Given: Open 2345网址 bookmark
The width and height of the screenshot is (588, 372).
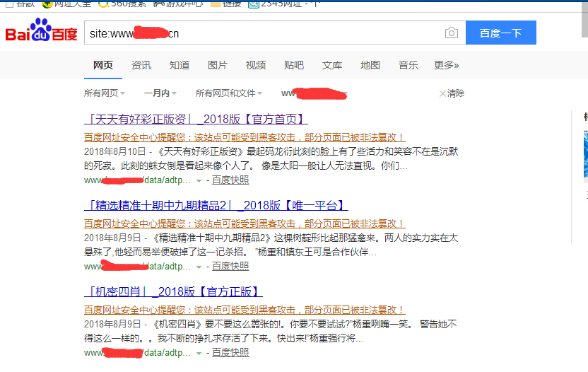Looking at the screenshot, I should (x=283, y=4).
